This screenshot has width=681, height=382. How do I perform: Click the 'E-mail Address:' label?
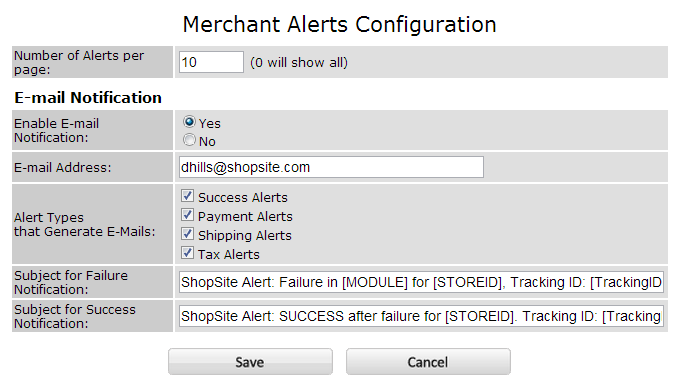[63, 168]
